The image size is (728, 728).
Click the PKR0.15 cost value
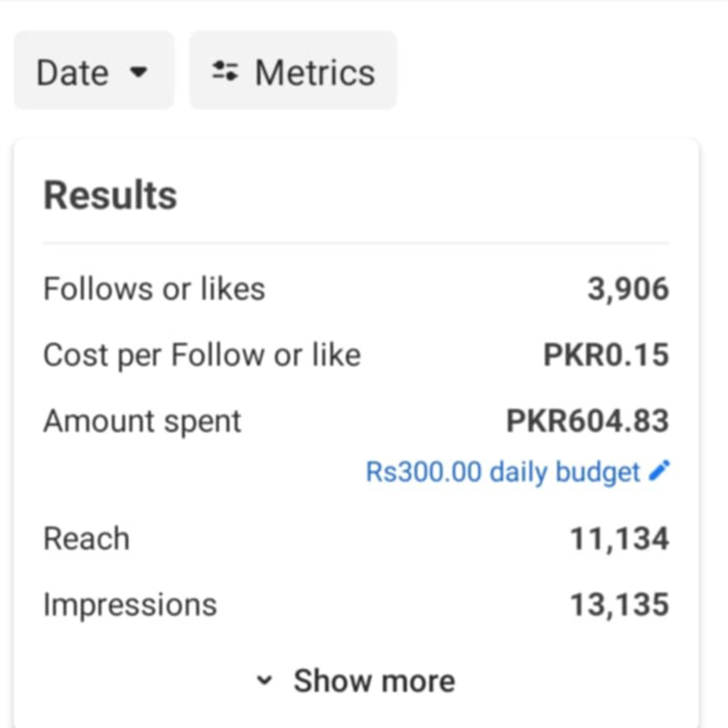[x=606, y=355]
